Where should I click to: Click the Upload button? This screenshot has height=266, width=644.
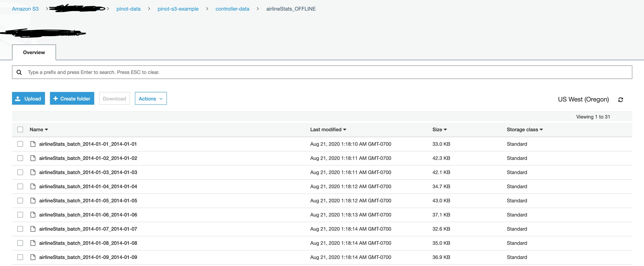click(x=29, y=99)
